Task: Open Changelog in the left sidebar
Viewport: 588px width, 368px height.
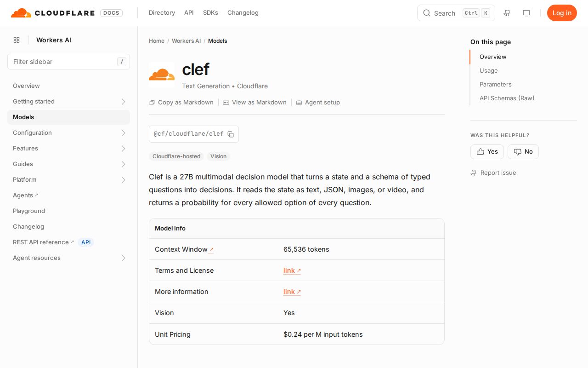Action: [x=68, y=227]
